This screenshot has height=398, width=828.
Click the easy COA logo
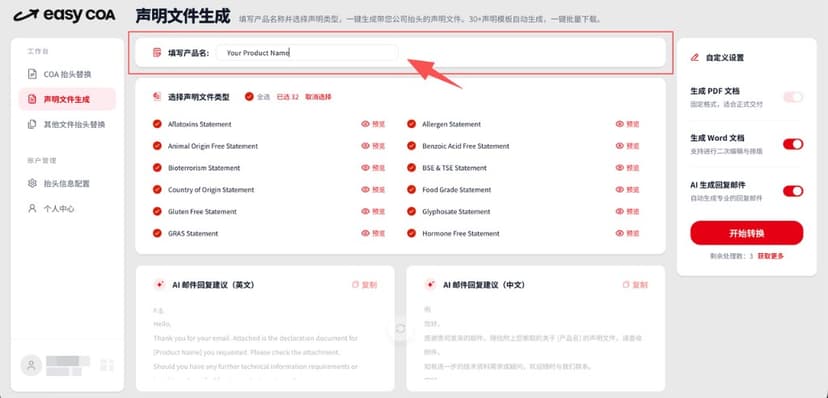64,15
